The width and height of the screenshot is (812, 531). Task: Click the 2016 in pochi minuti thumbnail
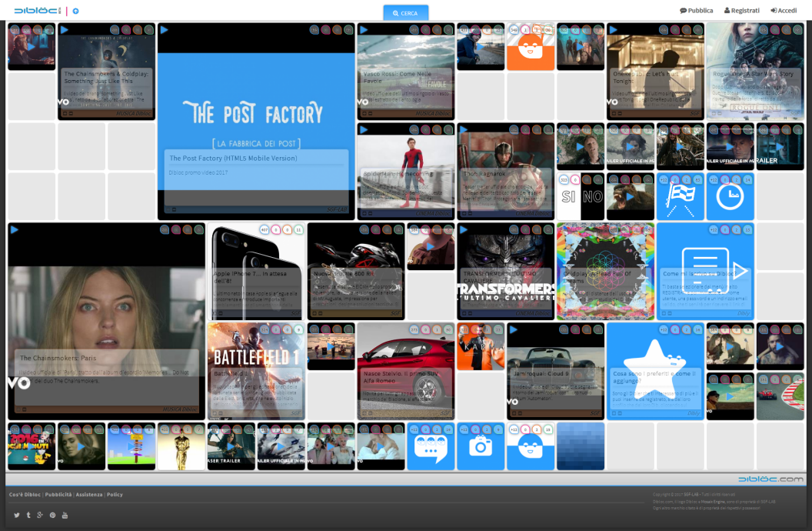coord(32,446)
